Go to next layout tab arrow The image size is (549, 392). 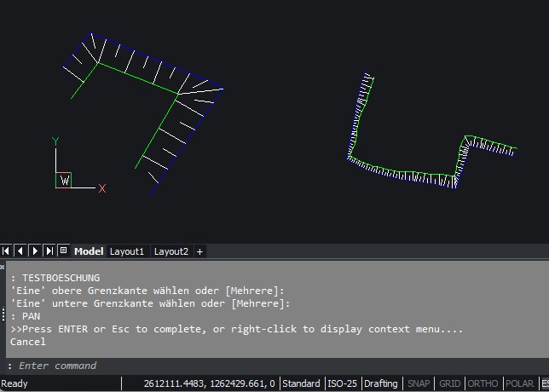pos(35,251)
